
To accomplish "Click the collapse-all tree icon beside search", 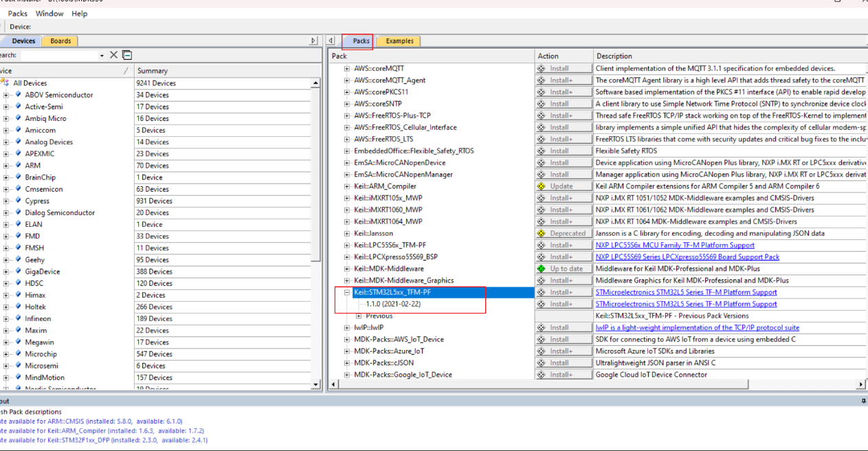I will tap(127, 55).
